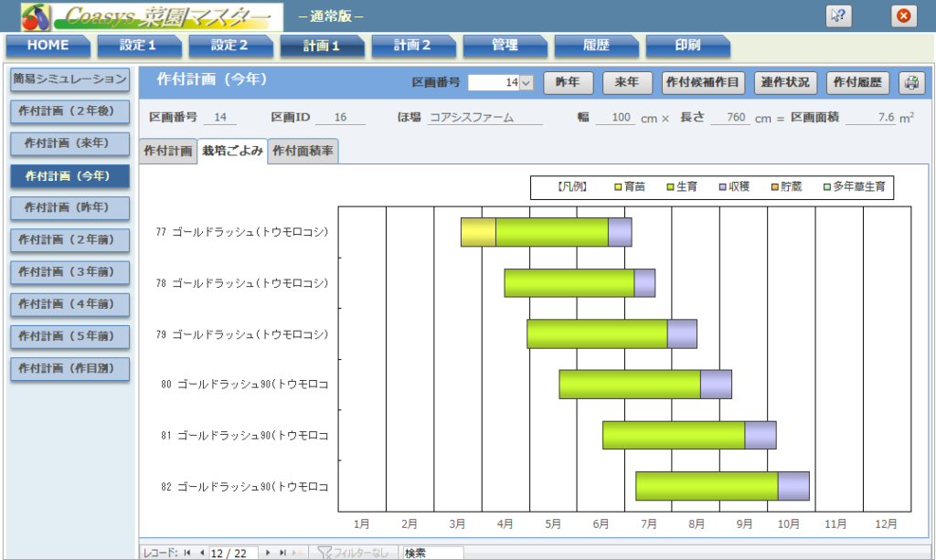
Task: Open the 履歴 menu tab
Action: [596, 46]
